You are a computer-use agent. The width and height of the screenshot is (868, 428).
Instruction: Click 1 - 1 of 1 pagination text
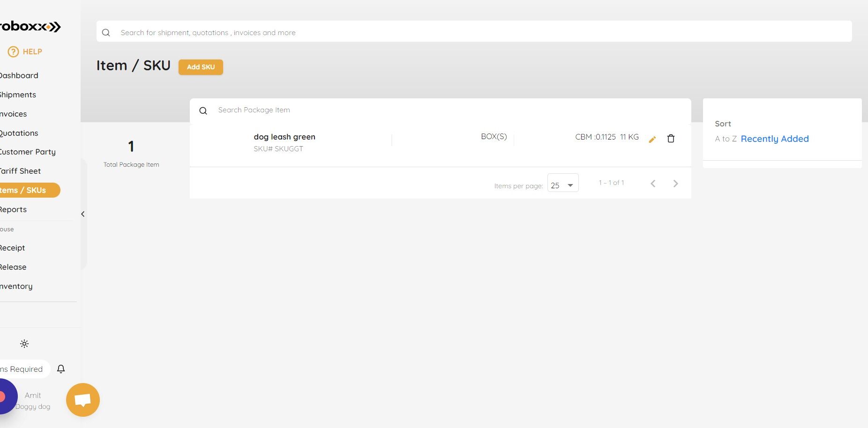611,183
